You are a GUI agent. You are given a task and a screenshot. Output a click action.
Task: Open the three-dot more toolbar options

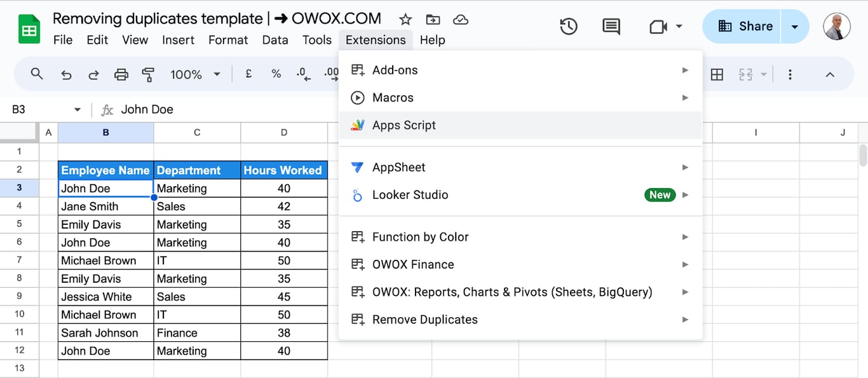coord(790,75)
